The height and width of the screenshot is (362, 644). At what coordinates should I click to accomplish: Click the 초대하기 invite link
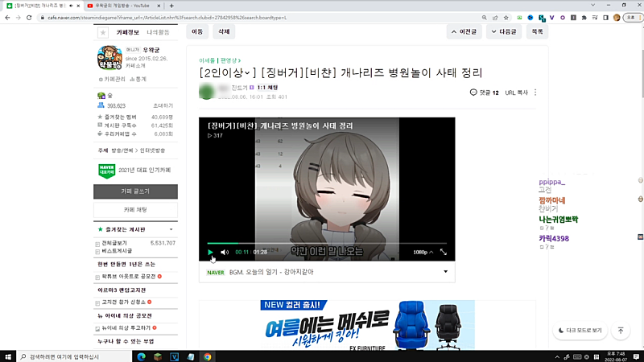[163, 106]
